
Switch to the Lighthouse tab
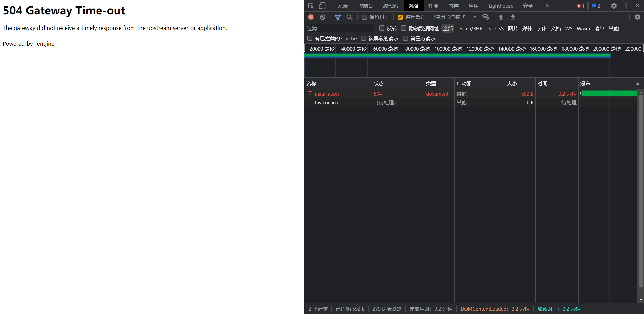[x=500, y=6]
